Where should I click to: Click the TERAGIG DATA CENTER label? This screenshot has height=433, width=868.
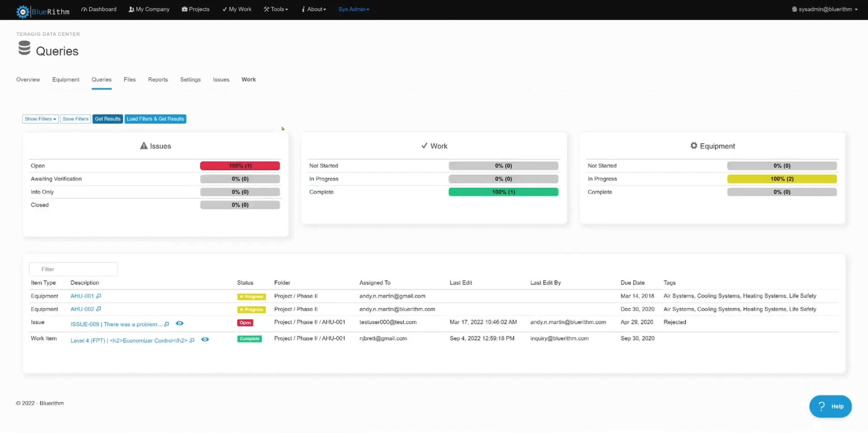click(48, 34)
